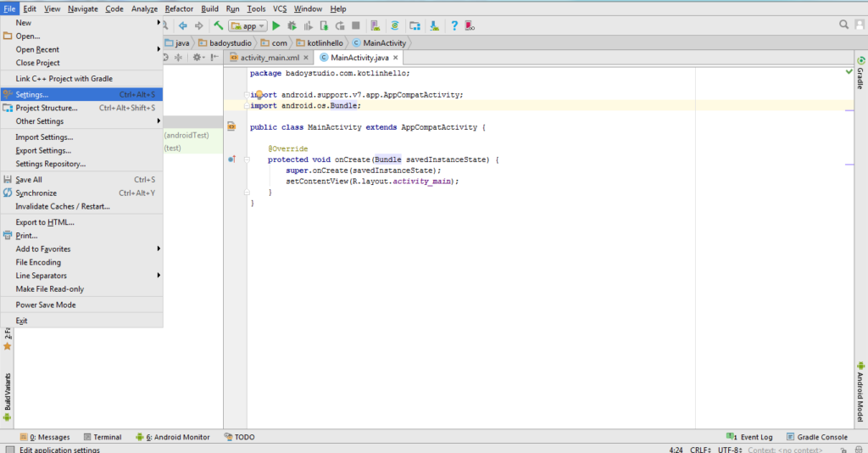
Task: Select Settings... in the File menu
Action: [32, 94]
